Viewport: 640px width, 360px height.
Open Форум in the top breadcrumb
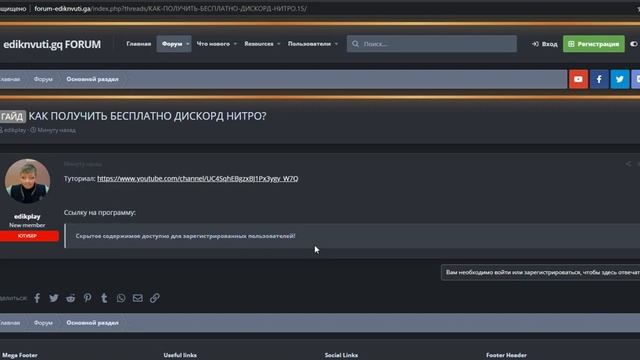click(43, 79)
